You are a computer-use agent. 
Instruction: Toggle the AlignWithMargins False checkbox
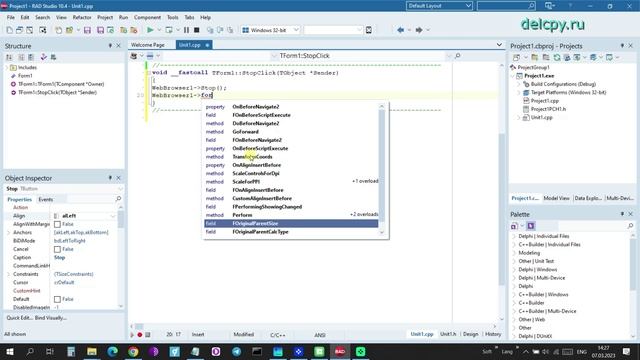[57, 224]
